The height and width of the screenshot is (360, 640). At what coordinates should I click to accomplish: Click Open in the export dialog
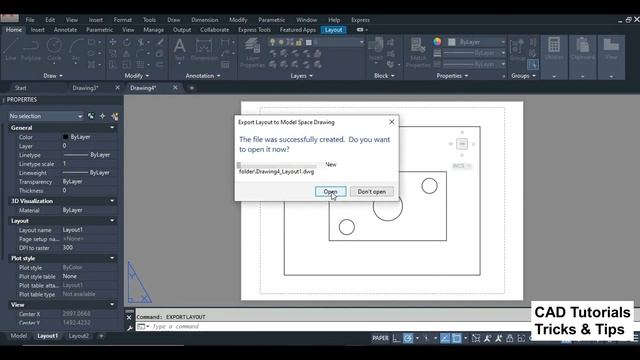pos(330,191)
